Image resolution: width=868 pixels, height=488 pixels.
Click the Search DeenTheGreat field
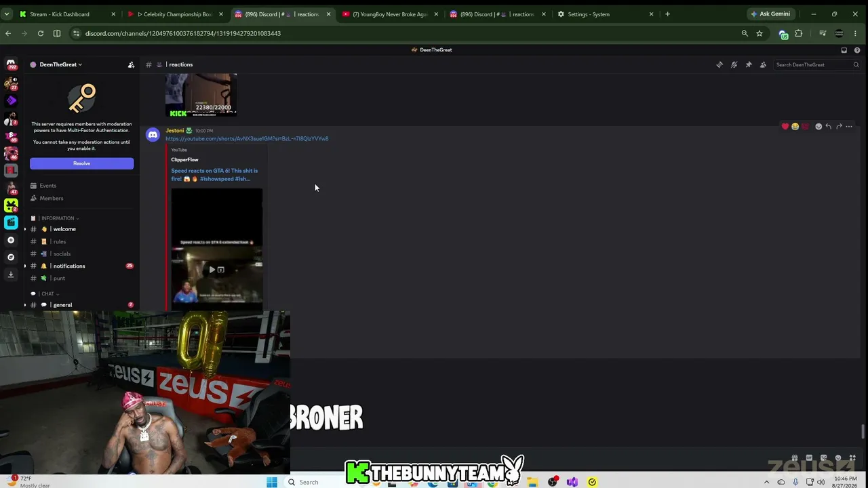pos(817,64)
